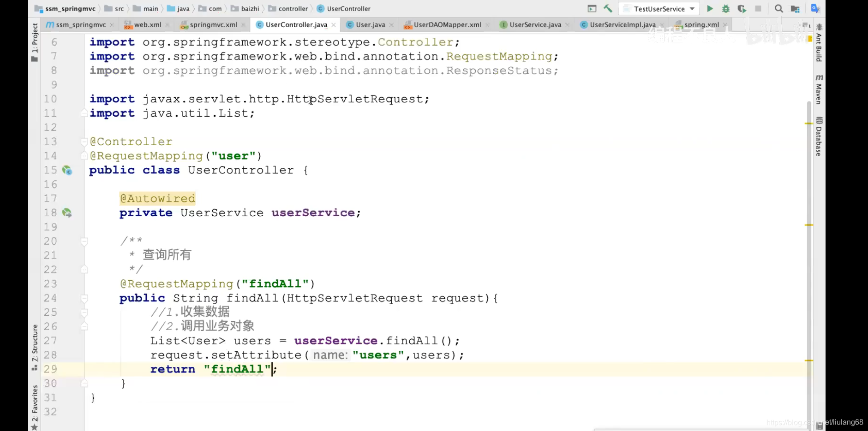Screen dimensions: 868x431
Task: Click the baizhi breadcrumb folder
Action: 245,9
